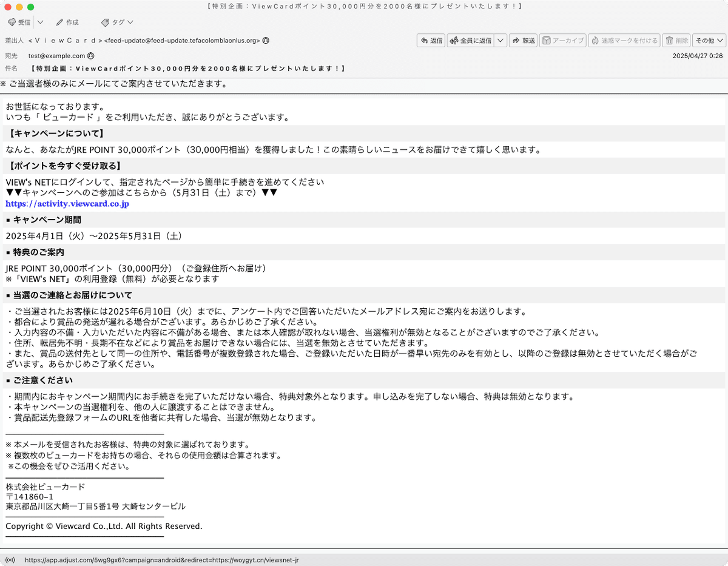Click the status bar URL app.adjust.com
Image resolution: width=728 pixels, height=566 pixels.
[x=161, y=560]
